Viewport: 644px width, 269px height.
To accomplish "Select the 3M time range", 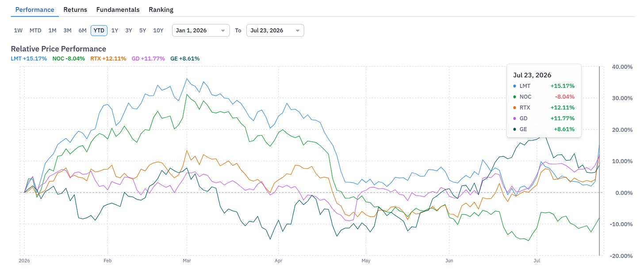I will (x=67, y=30).
